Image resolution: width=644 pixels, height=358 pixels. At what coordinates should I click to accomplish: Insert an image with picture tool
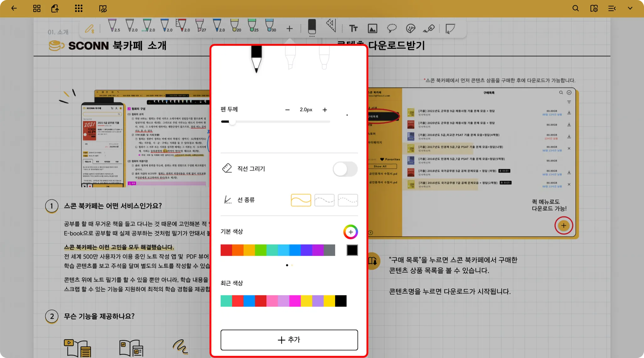pyautogui.click(x=372, y=29)
